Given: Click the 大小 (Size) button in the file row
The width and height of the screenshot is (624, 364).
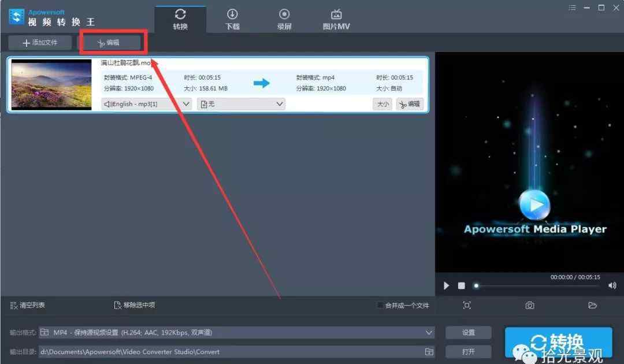Looking at the screenshot, I should tap(382, 104).
